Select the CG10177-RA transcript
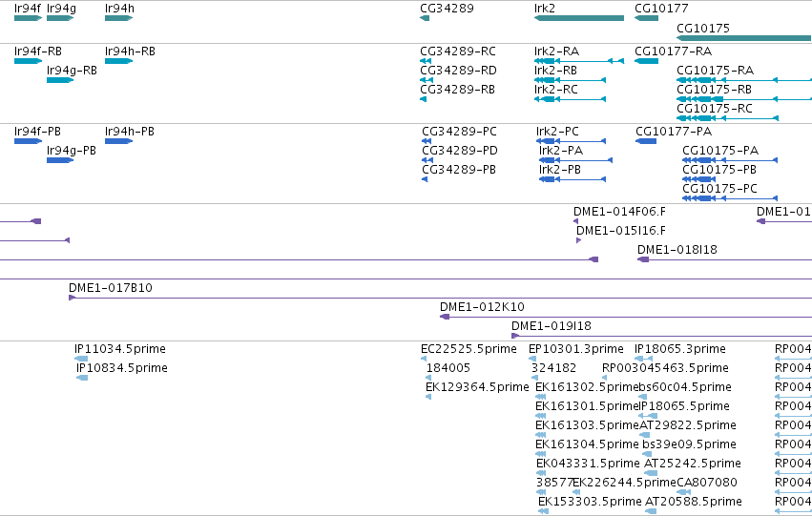The image size is (812, 516). (674, 52)
